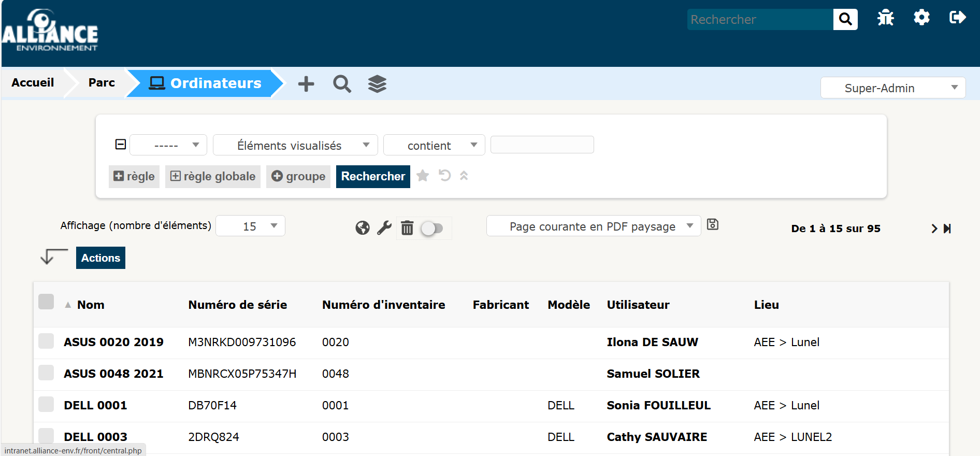Screen dimensions: 980x456
Task: Open the templates layers icon
Action: 377,84
